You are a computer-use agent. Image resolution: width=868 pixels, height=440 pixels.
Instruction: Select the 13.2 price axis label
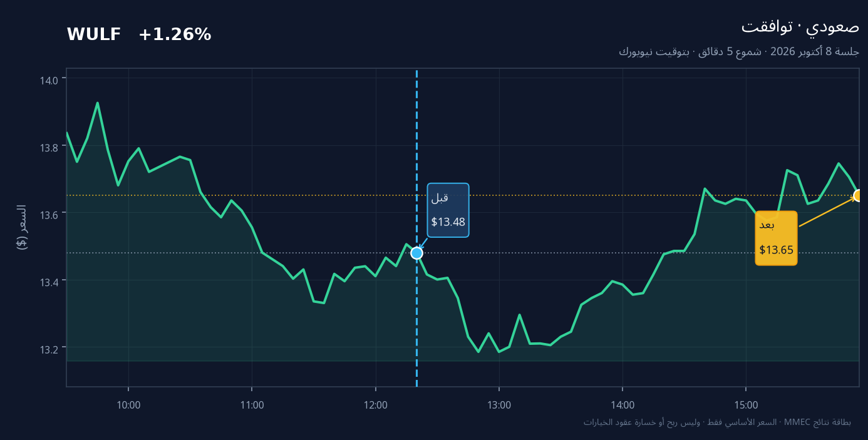click(x=49, y=349)
